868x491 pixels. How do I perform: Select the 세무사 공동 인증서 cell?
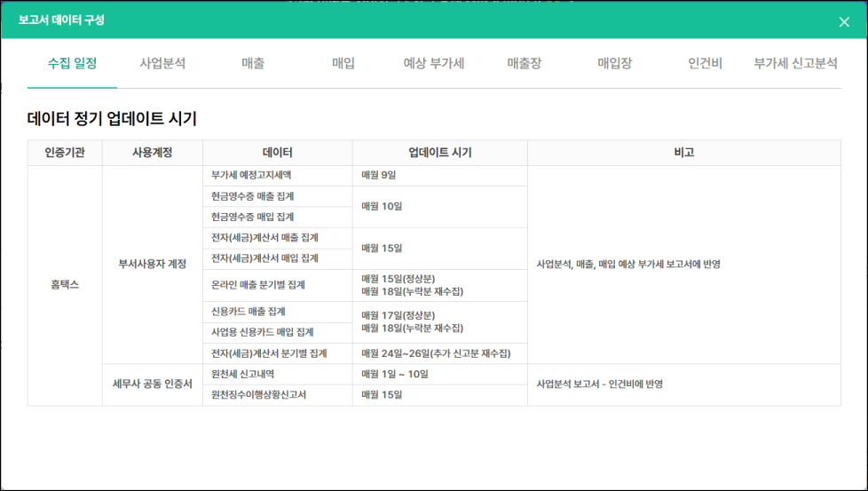tap(152, 384)
